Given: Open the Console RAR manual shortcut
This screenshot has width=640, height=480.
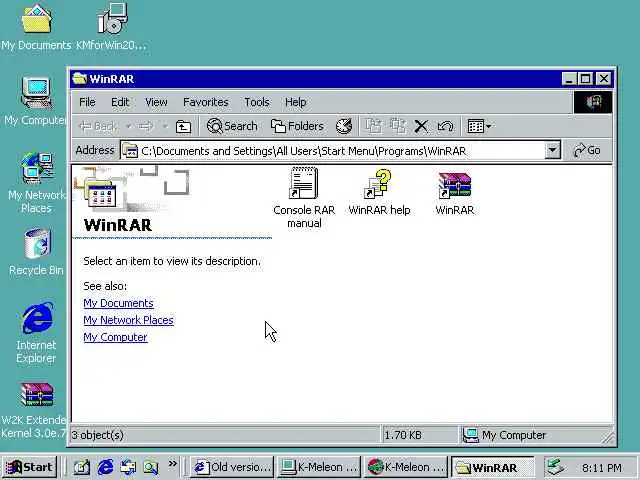Looking at the screenshot, I should point(304,198).
